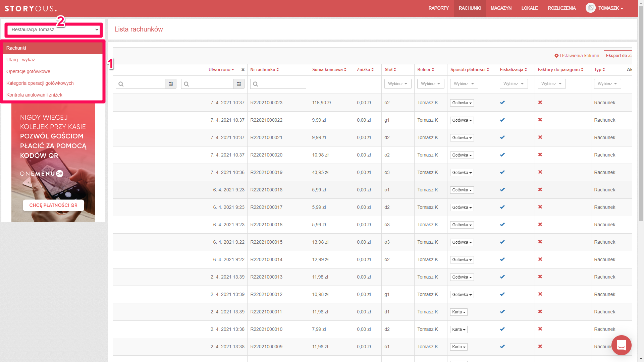Click the OneMenu QR advertisement image

53,163
